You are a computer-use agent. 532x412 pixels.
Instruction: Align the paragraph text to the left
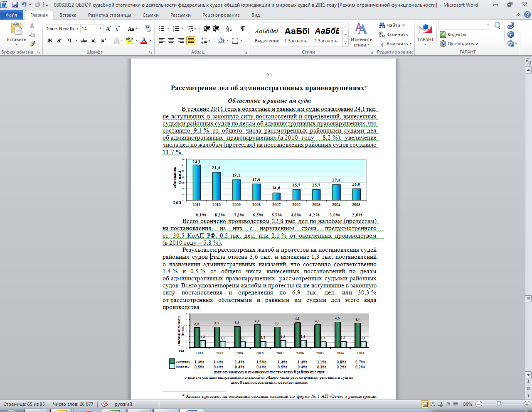click(161, 41)
